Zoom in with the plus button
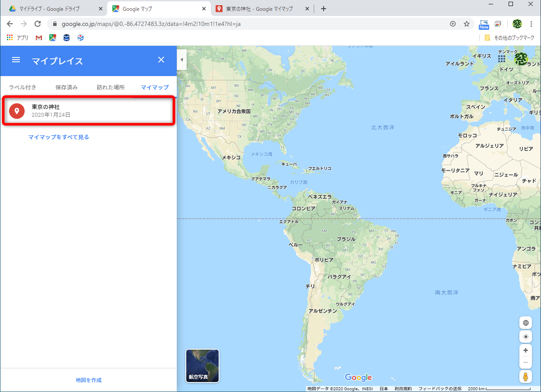 coord(526,351)
